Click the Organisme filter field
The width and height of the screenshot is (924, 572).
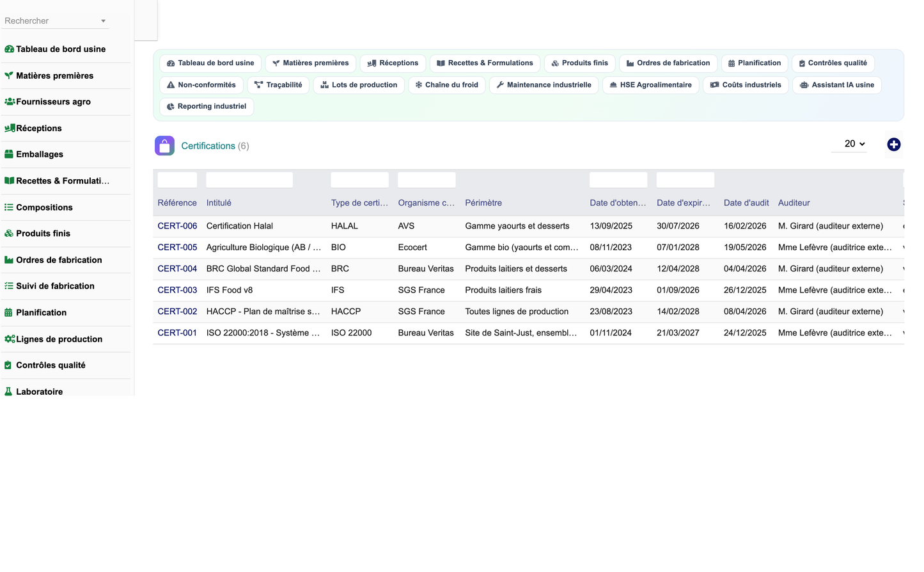click(427, 180)
